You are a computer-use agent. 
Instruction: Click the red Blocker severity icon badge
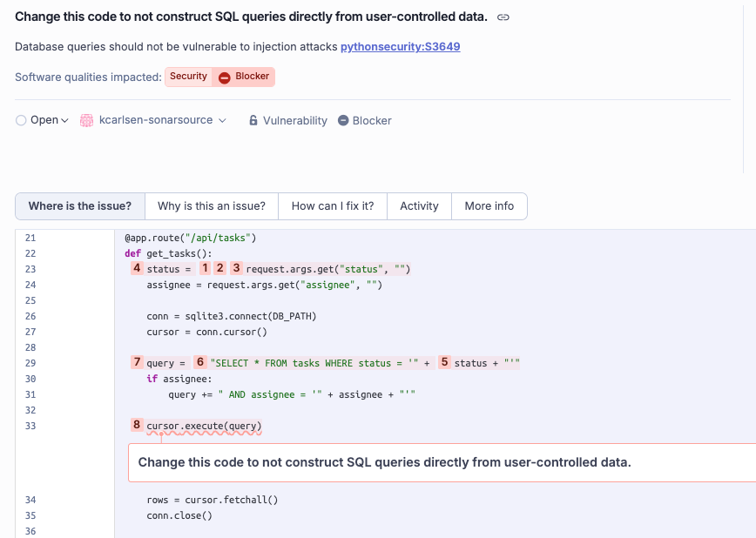click(x=225, y=77)
